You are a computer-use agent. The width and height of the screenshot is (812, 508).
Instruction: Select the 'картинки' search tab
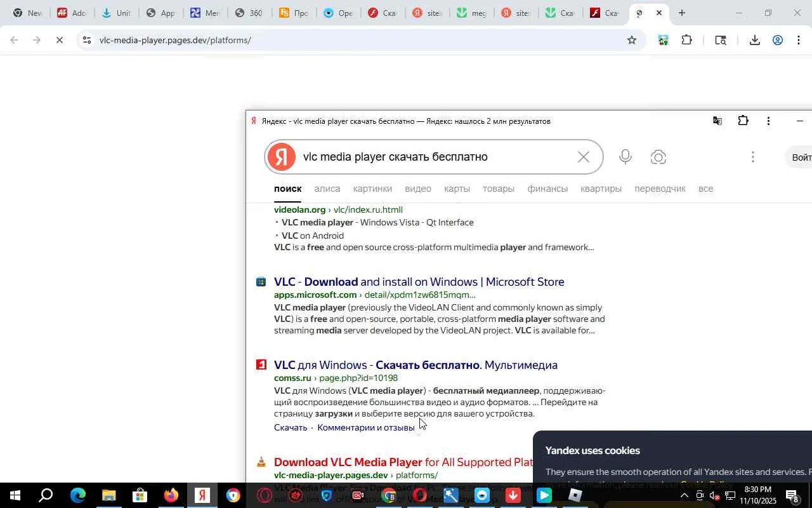372,189
